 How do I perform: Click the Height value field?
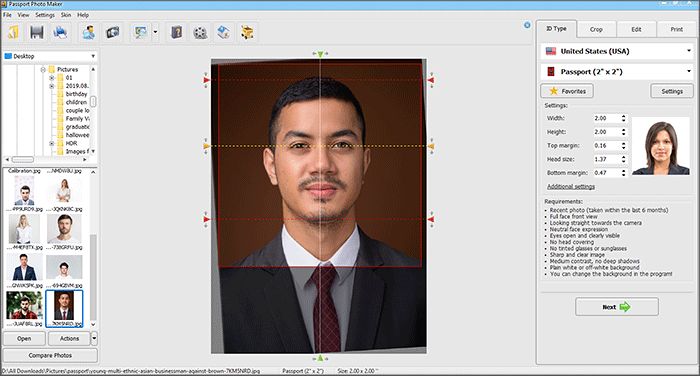[607, 132]
